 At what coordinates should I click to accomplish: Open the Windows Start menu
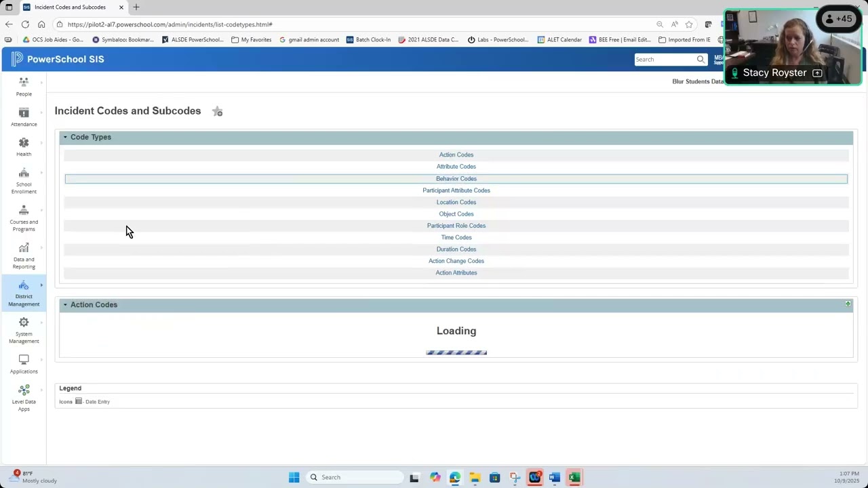(x=294, y=477)
